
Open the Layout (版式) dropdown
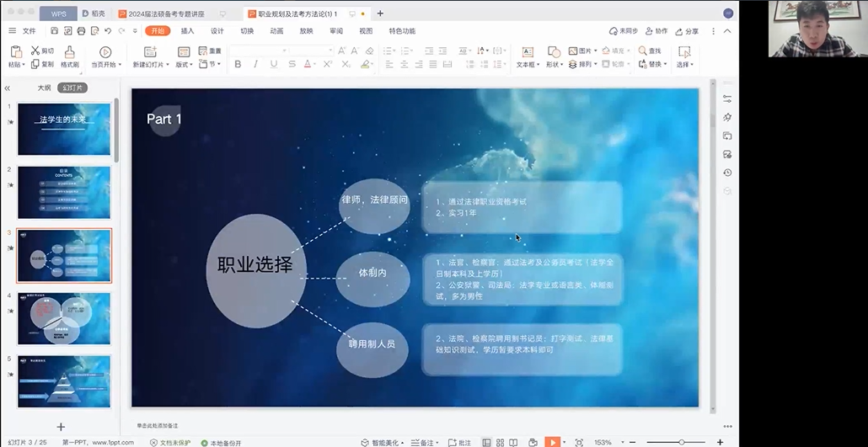tap(190, 65)
